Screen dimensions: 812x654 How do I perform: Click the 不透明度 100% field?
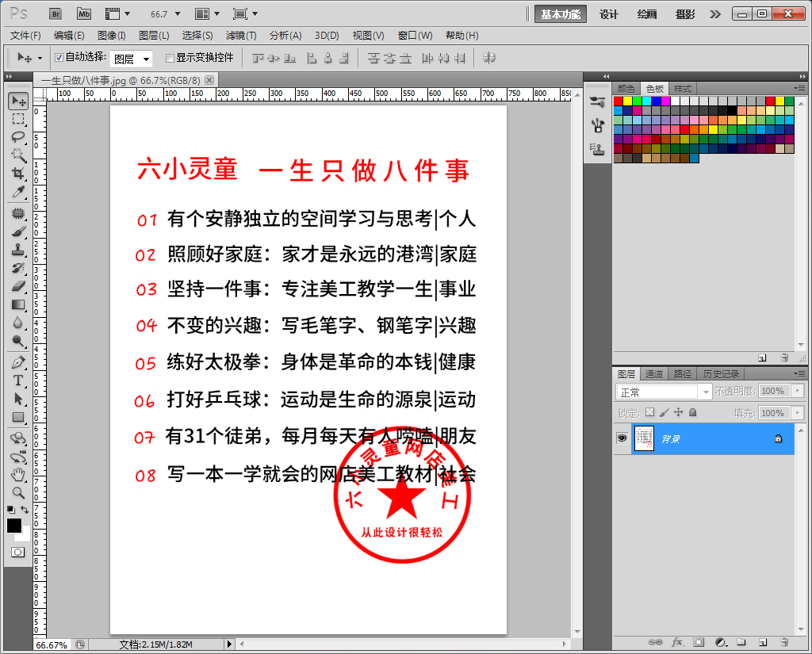[x=776, y=391]
